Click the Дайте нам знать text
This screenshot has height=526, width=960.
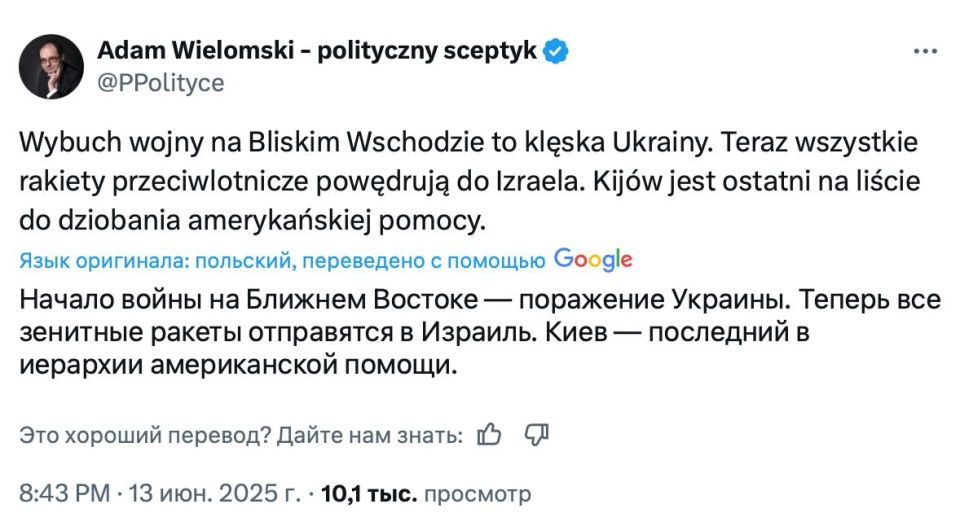point(370,436)
